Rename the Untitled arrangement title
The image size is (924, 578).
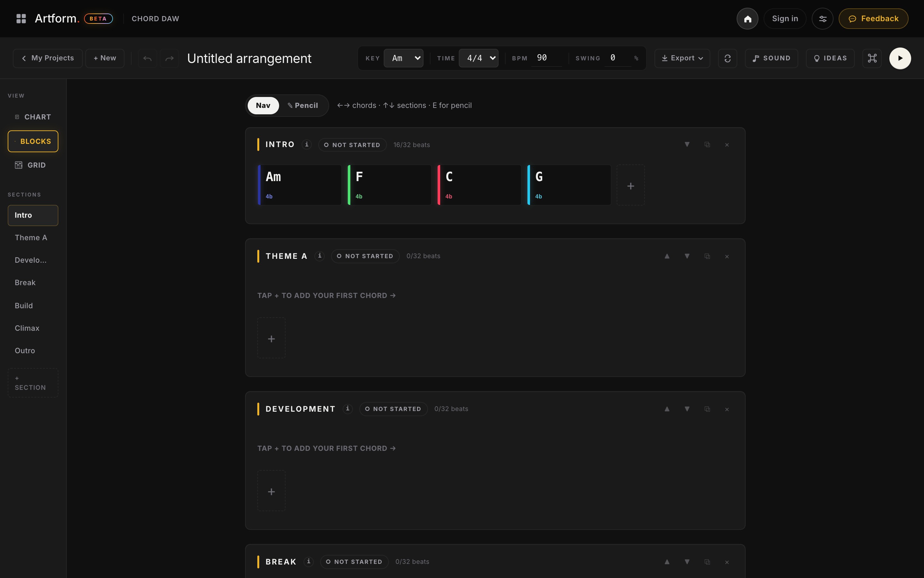click(x=249, y=58)
